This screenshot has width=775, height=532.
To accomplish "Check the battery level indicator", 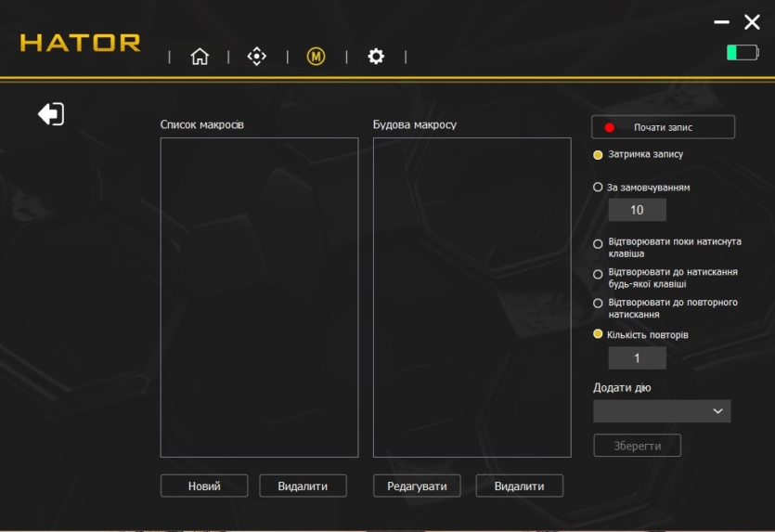I will (x=743, y=52).
